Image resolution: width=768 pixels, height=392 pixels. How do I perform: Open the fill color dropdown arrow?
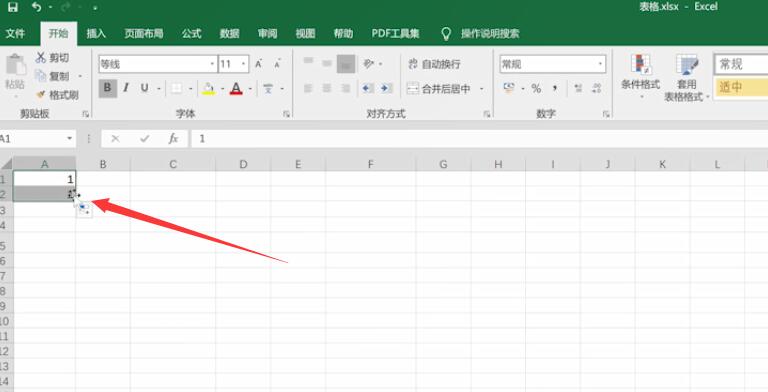222,89
